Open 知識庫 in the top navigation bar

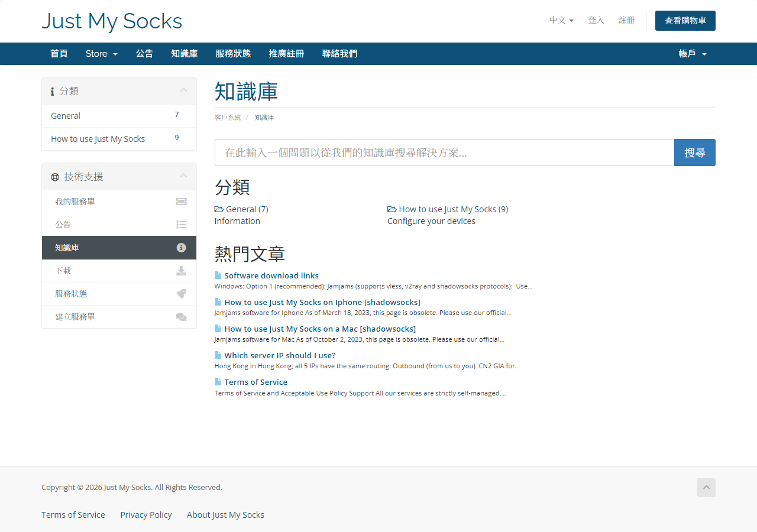click(185, 54)
